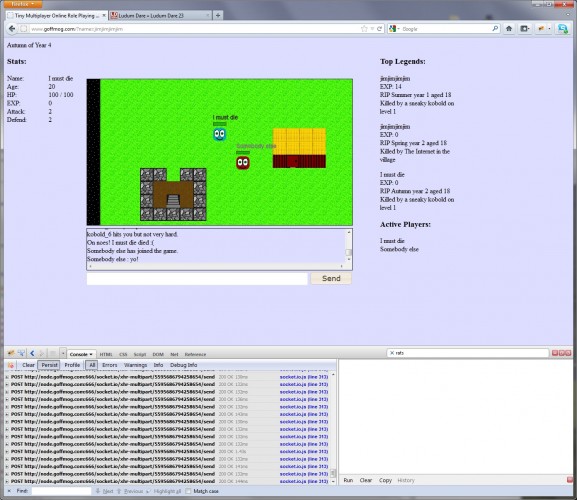Open the browser Home page icon
This screenshot has height=500, width=577.
[509, 28]
